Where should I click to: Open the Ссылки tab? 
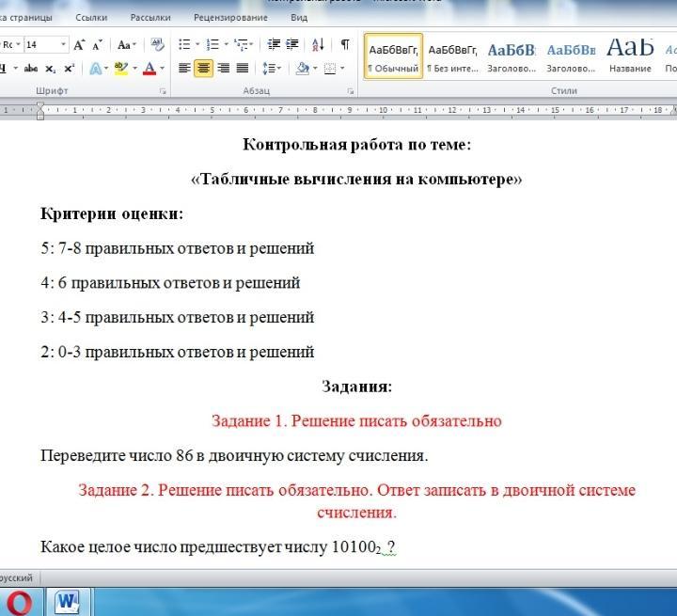tap(91, 18)
